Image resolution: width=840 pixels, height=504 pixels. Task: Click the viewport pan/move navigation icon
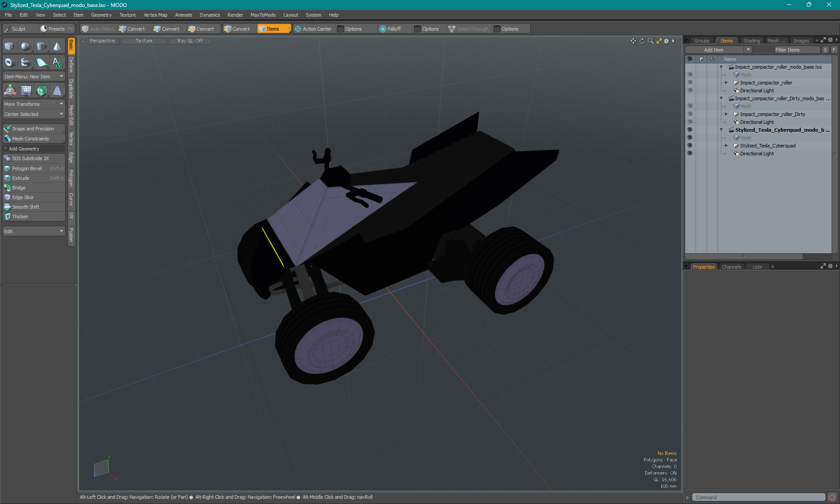(x=633, y=41)
